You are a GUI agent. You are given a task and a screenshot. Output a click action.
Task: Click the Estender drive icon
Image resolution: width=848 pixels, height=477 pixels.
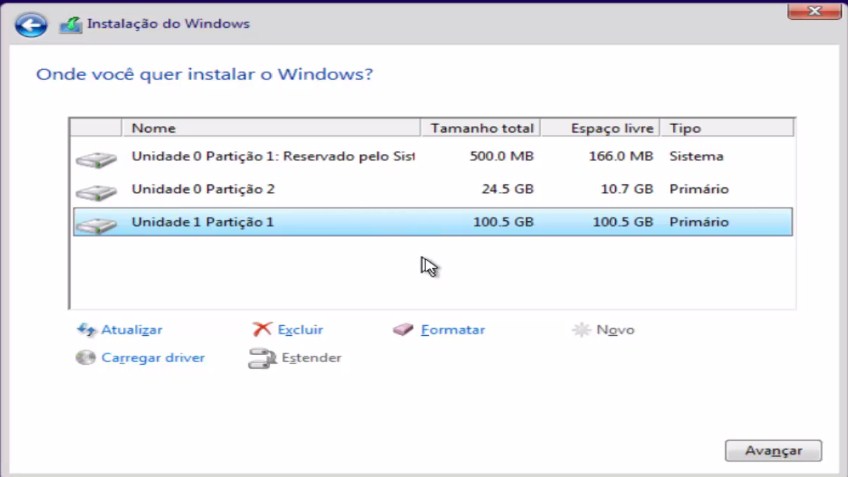click(262, 358)
